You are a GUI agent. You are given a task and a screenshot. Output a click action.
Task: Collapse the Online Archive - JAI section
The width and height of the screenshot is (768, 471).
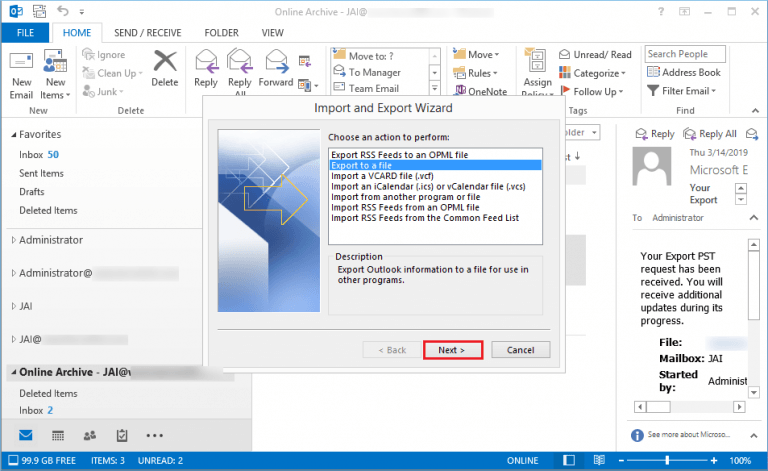14,372
